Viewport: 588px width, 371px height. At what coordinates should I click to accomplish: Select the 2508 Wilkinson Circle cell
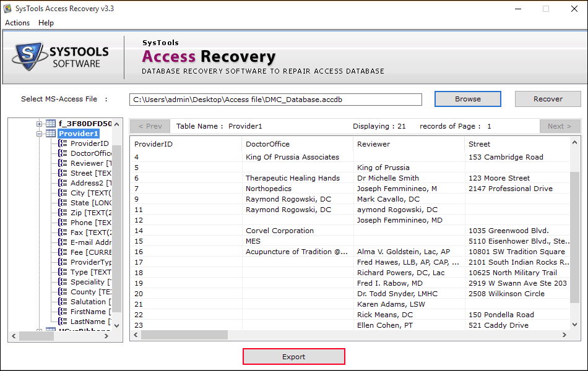[517, 294]
